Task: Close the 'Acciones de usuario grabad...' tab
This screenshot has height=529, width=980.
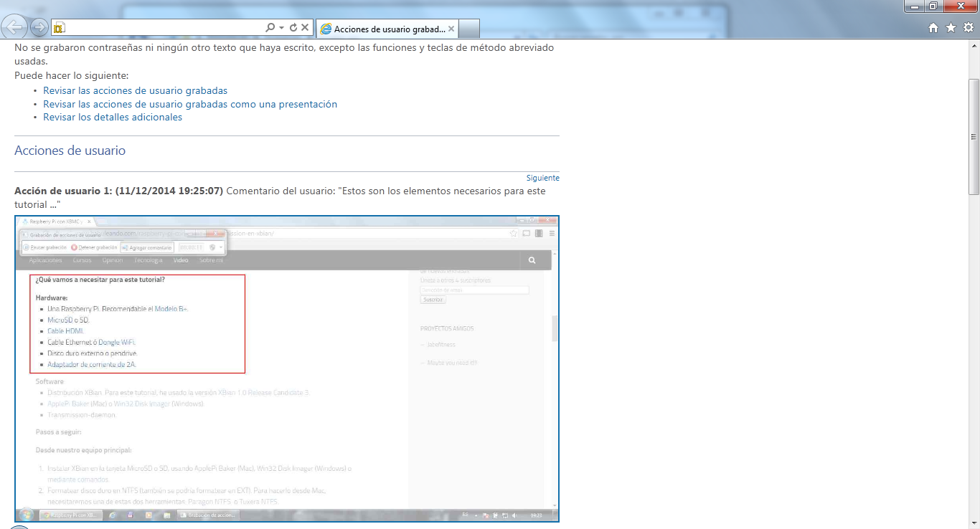Action: click(x=451, y=29)
